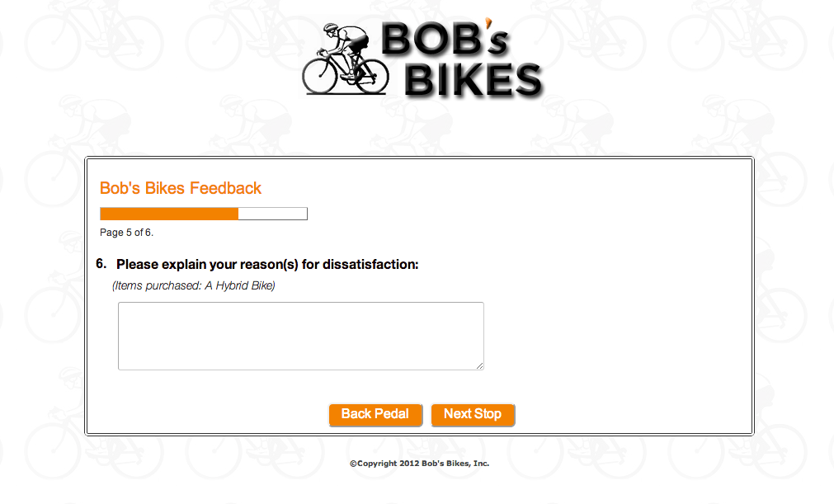Image resolution: width=834 pixels, height=504 pixels.
Task: Click the bicycle front wheel in logo
Action: (319, 76)
